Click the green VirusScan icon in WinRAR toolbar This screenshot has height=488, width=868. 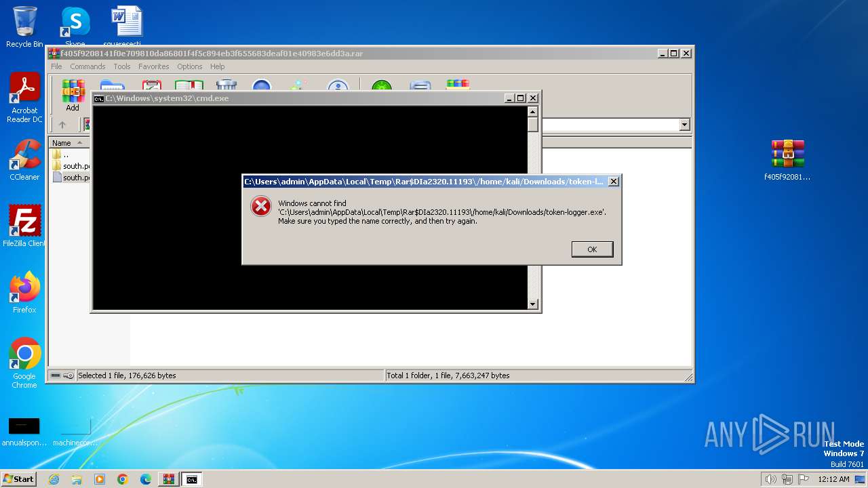coord(382,85)
